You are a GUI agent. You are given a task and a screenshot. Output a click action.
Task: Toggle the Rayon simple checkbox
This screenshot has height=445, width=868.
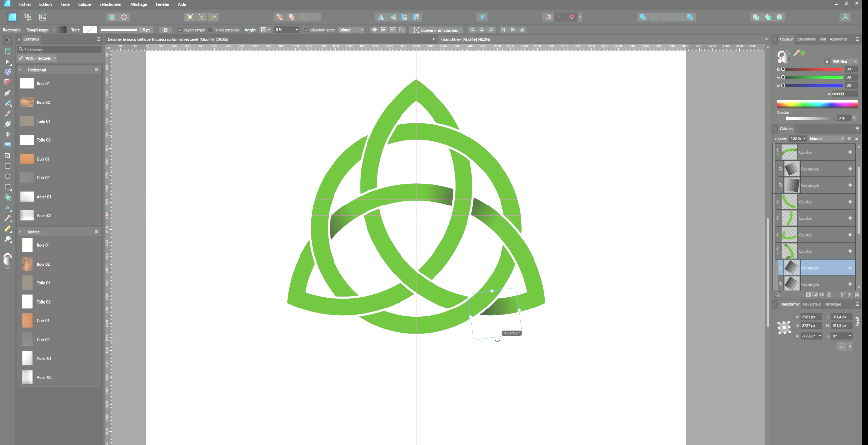tap(180, 30)
